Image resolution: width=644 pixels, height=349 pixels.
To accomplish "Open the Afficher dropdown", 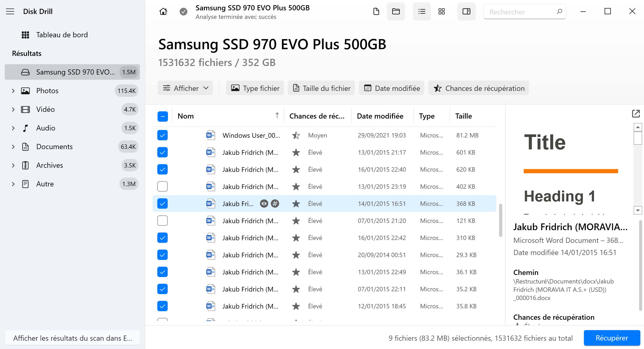I will tap(185, 88).
